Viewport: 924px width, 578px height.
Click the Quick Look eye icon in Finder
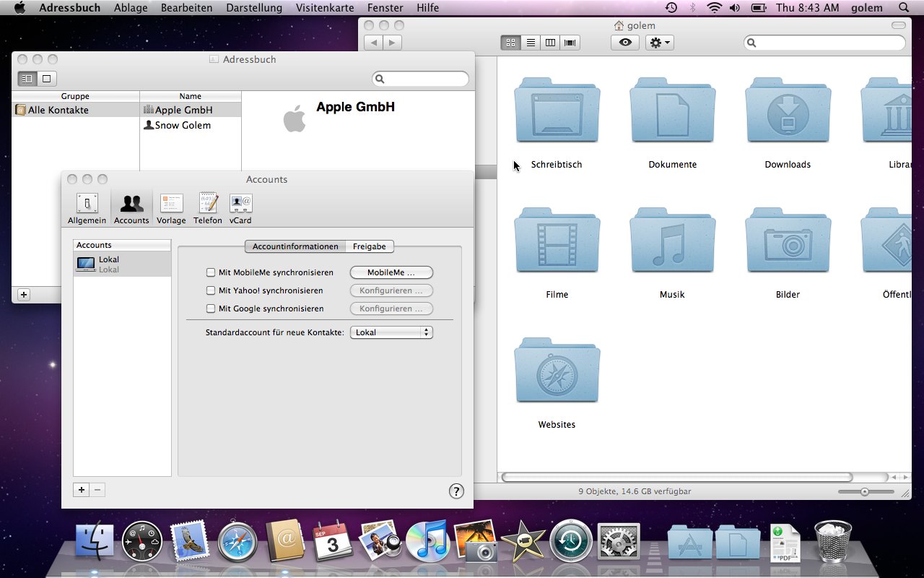tap(624, 43)
